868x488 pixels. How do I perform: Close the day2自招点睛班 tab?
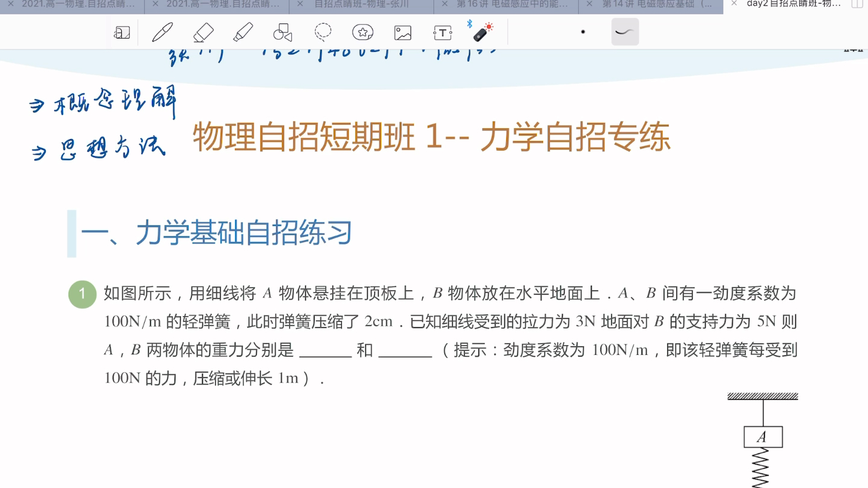734,4
